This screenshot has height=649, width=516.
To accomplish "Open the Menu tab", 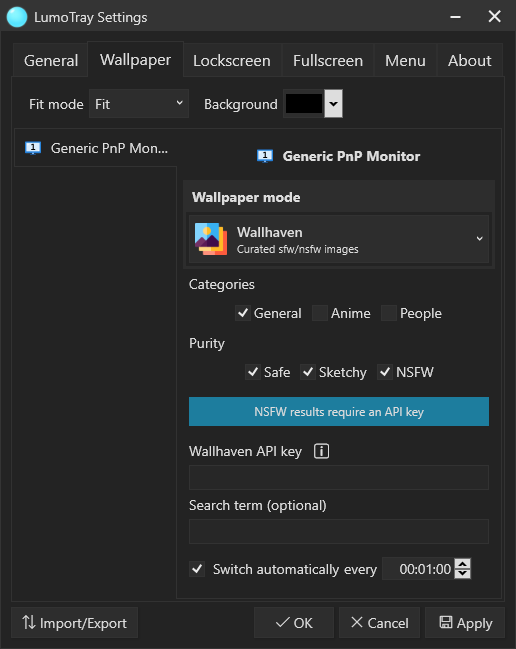I will 405,60.
